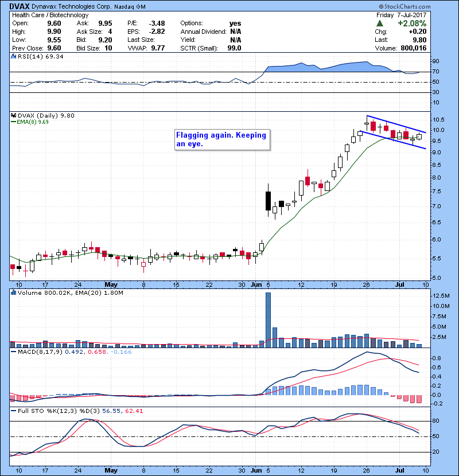Image resolution: width=459 pixels, height=476 pixels.
Task: Click the Bid Size value 10
Action: tap(108, 48)
